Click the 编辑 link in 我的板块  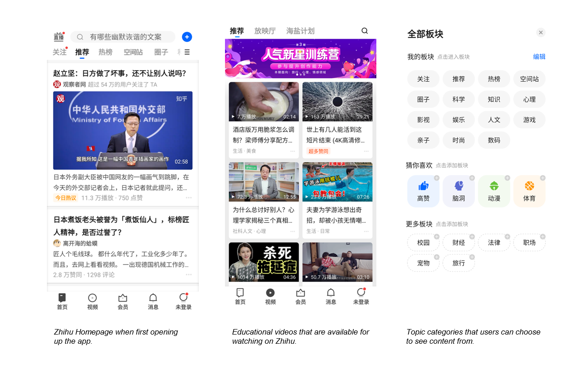(x=539, y=57)
